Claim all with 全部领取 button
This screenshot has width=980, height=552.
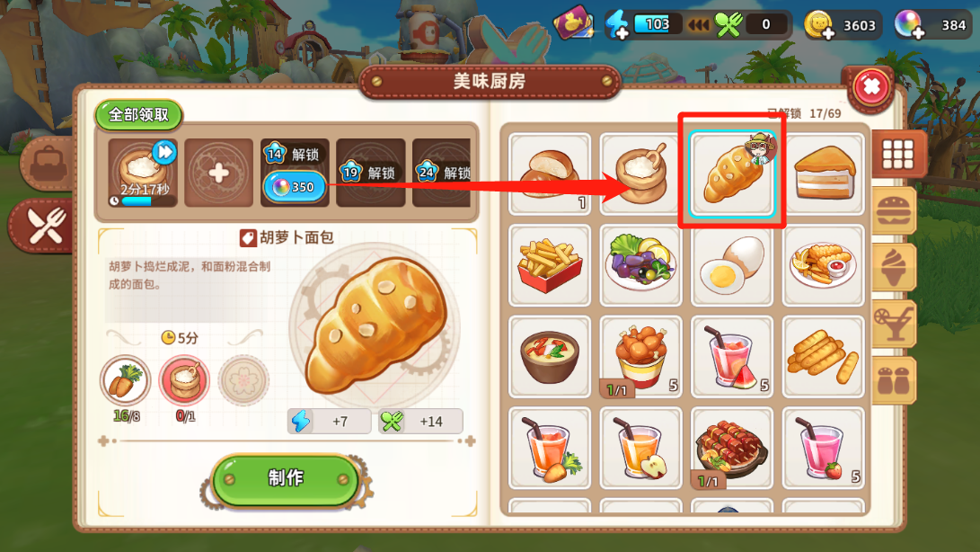[138, 115]
